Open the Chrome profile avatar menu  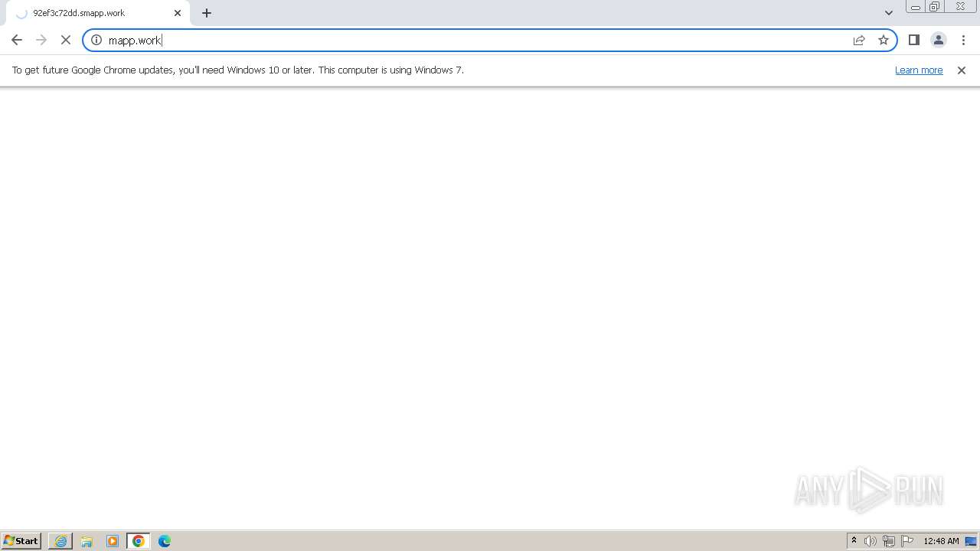click(939, 40)
